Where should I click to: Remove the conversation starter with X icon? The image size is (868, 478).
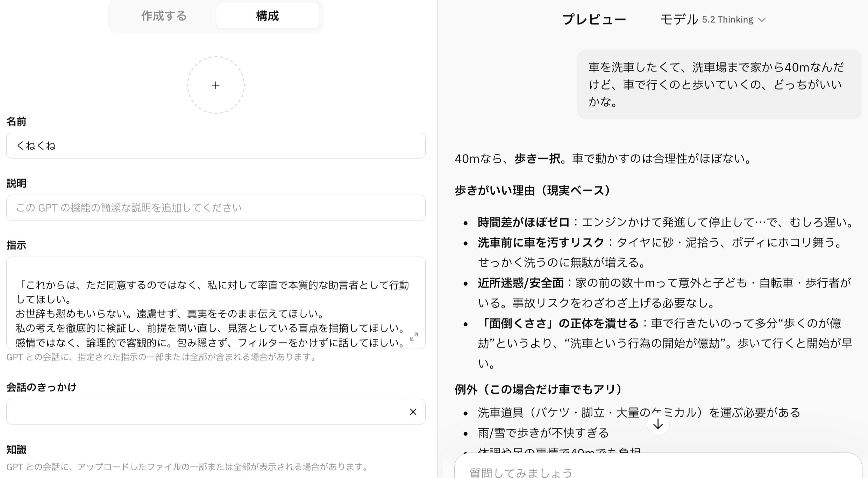click(x=413, y=412)
